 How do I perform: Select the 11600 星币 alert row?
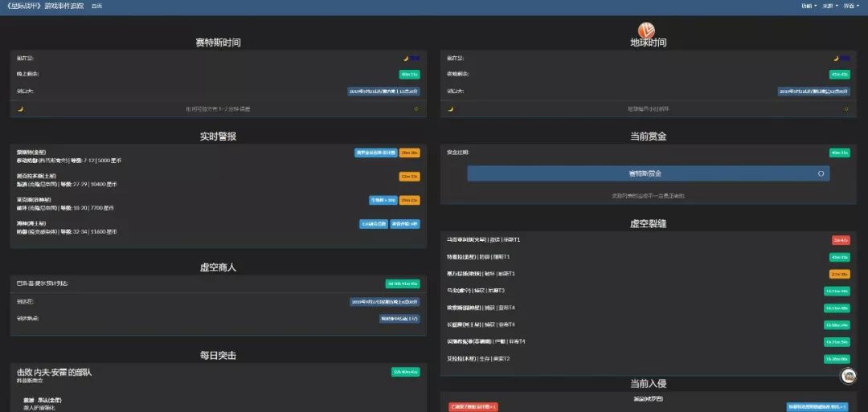pyautogui.click(x=218, y=227)
